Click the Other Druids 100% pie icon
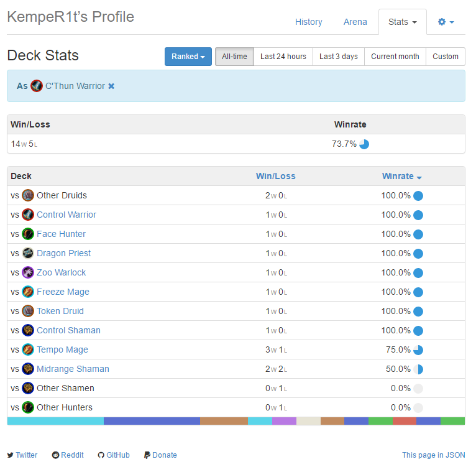The height and width of the screenshot is (472, 476). point(418,196)
